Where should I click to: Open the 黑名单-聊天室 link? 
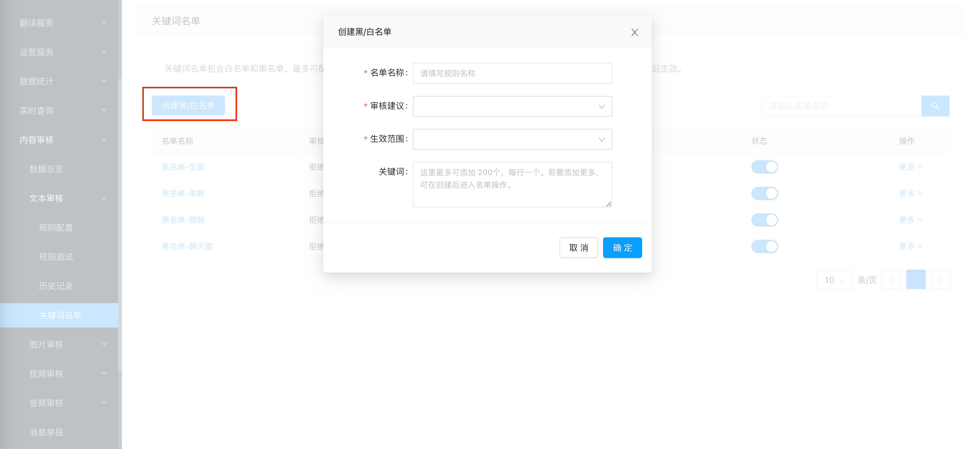point(187,246)
